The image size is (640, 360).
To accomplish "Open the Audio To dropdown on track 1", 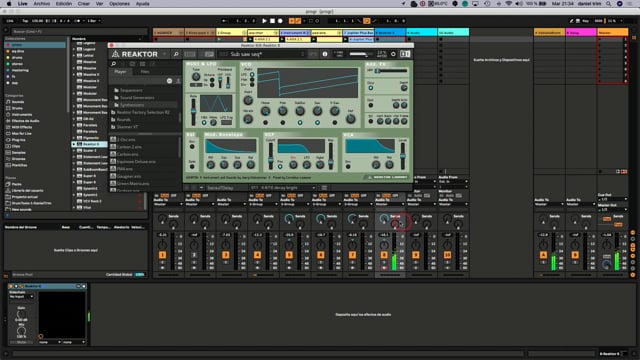I will (168, 204).
